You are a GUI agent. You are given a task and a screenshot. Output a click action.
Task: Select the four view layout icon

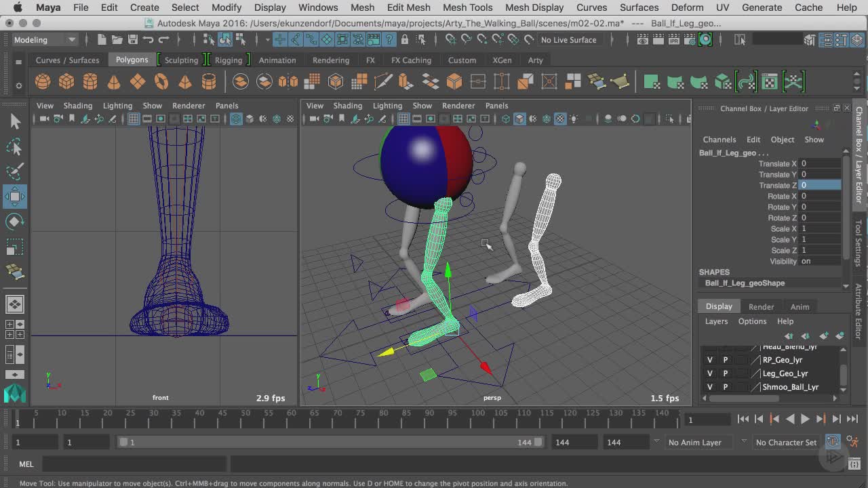[15, 329]
